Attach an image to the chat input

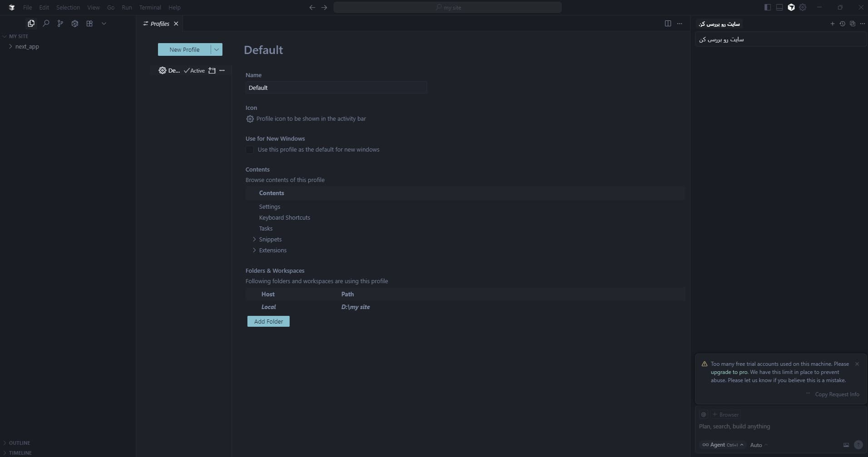[846, 445]
